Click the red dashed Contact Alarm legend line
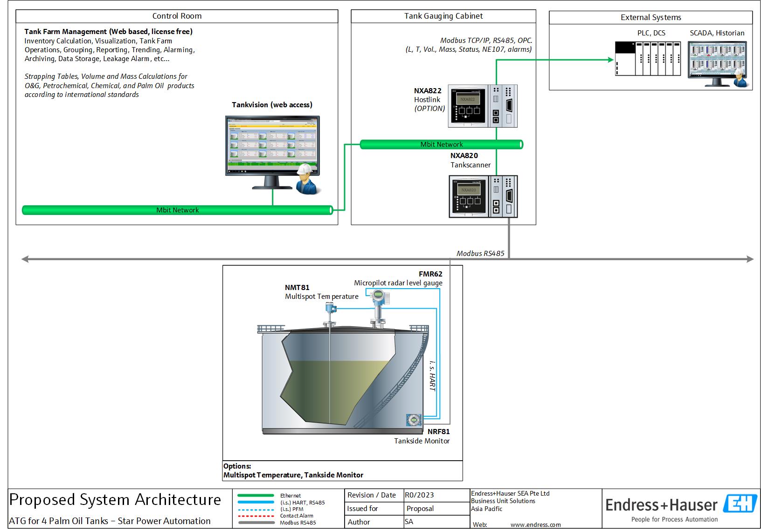The height and width of the screenshot is (532, 761). pyautogui.click(x=256, y=516)
